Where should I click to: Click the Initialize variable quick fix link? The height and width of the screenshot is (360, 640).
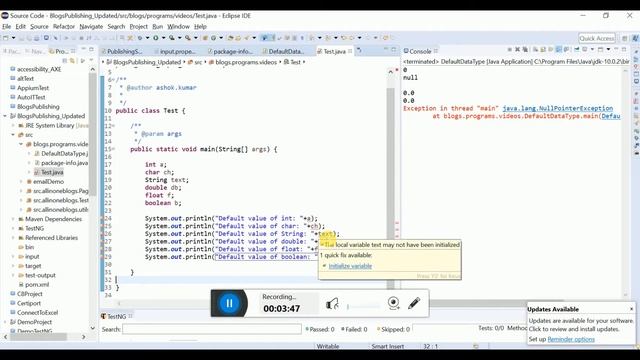pos(350,266)
